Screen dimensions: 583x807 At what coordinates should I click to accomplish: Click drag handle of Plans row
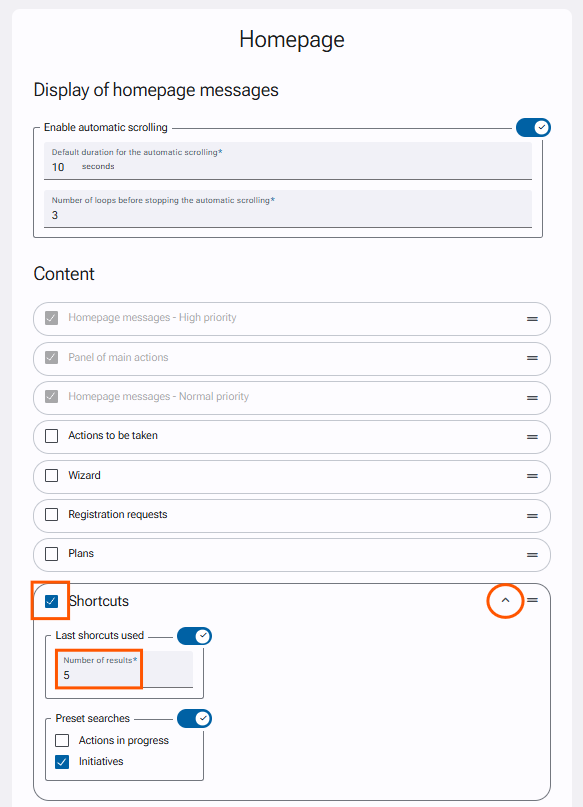pos(532,555)
